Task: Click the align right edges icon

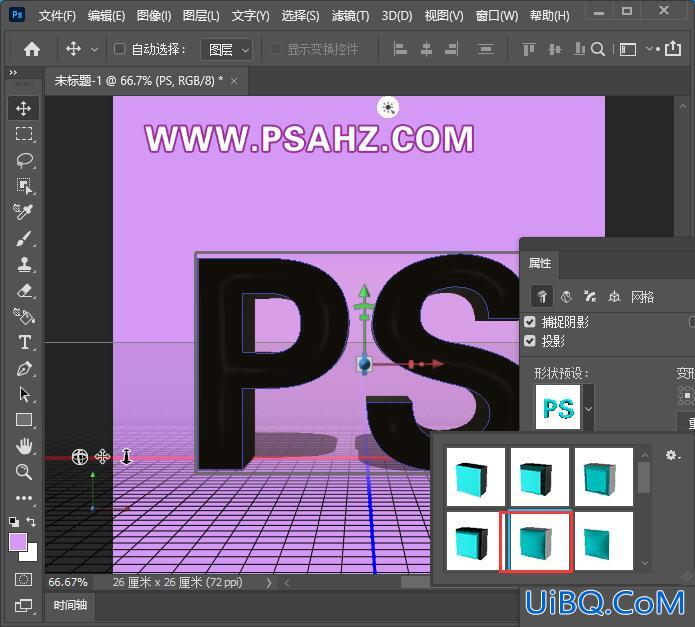Action: (x=452, y=49)
